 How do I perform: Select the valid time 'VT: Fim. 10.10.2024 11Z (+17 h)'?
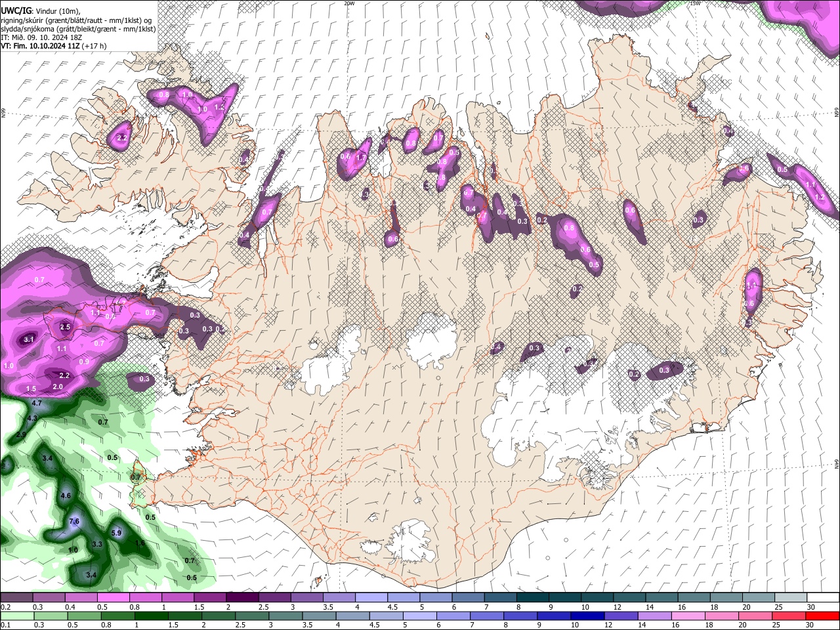53,46
